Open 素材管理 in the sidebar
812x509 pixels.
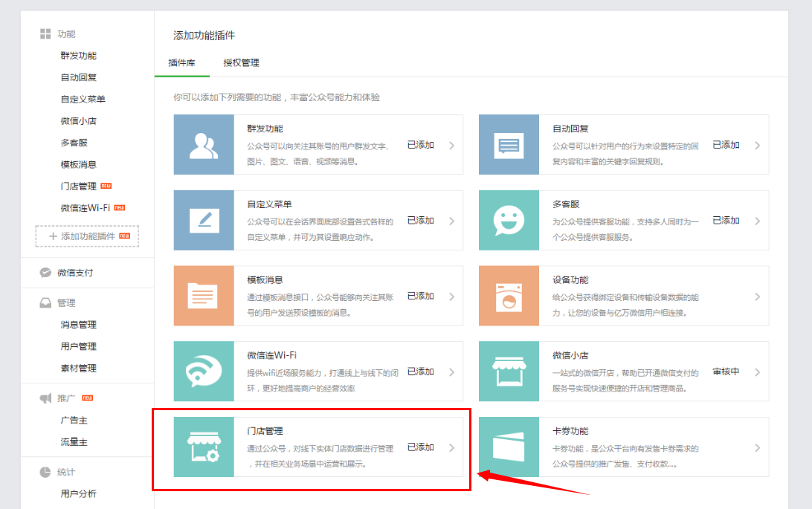pyautogui.click(x=79, y=368)
